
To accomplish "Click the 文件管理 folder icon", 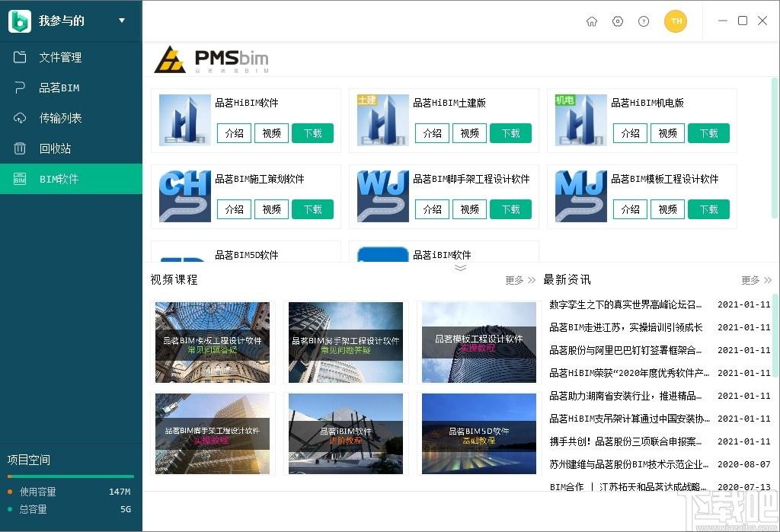I will coord(20,57).
